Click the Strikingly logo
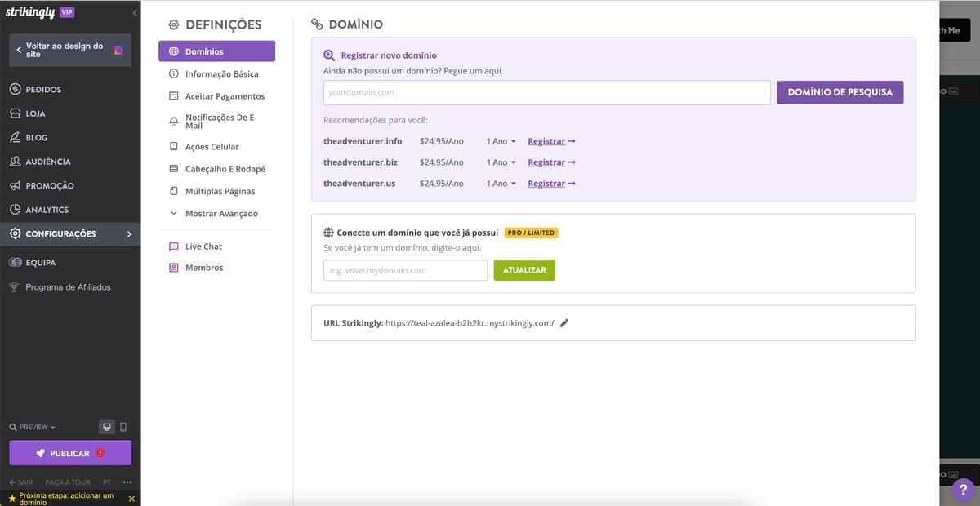This screenshot has height=506, width=980. click(29, 12)
